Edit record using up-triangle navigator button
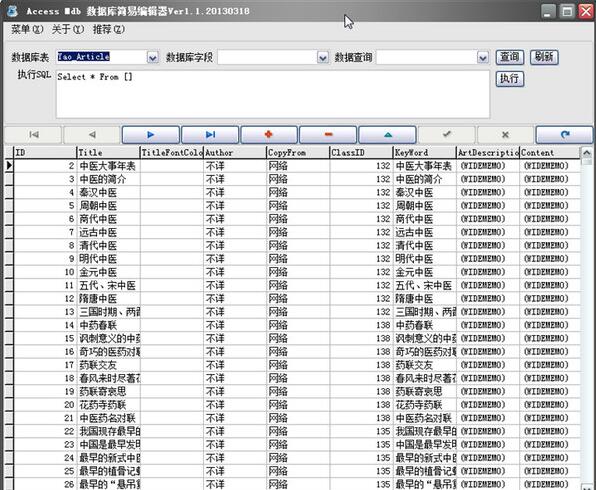 click(x=387, y=135)
